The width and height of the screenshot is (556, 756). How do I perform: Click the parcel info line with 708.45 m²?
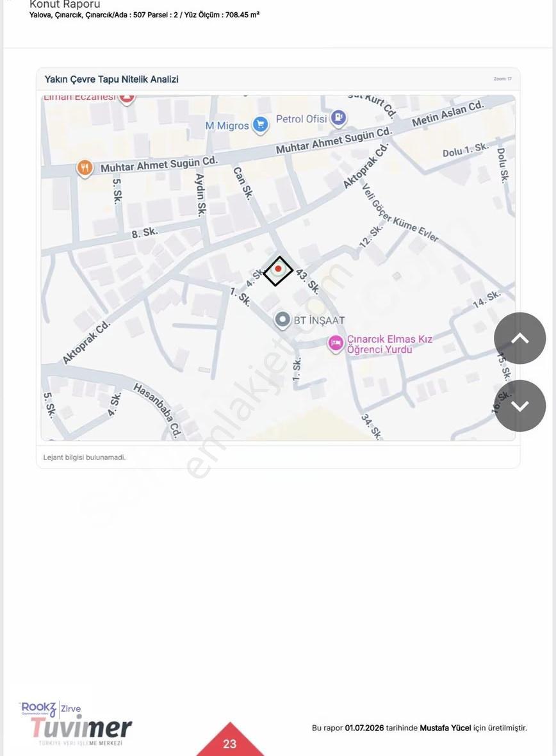(144, 15)
